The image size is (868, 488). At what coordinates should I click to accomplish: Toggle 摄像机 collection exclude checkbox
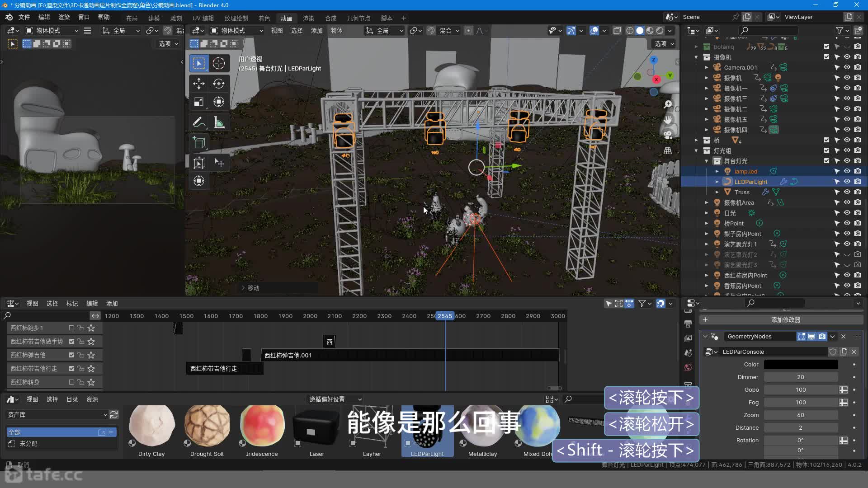(x=826, y=57)
